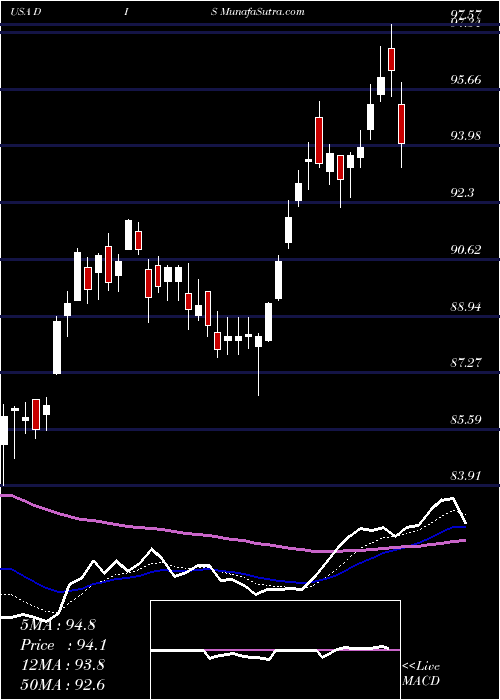This screenshot has height=700, width=500.
Task: Click inside the MACD inset panel
Action: (275, 650)
